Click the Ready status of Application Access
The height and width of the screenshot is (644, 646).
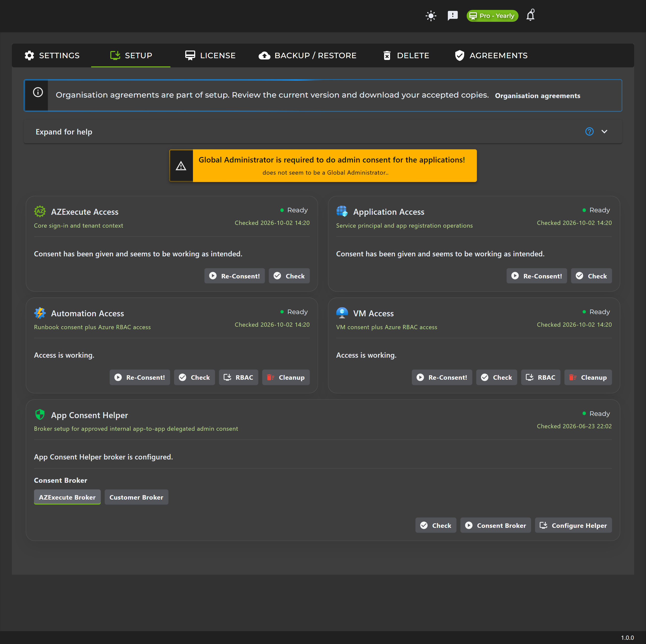pos(596,210)
